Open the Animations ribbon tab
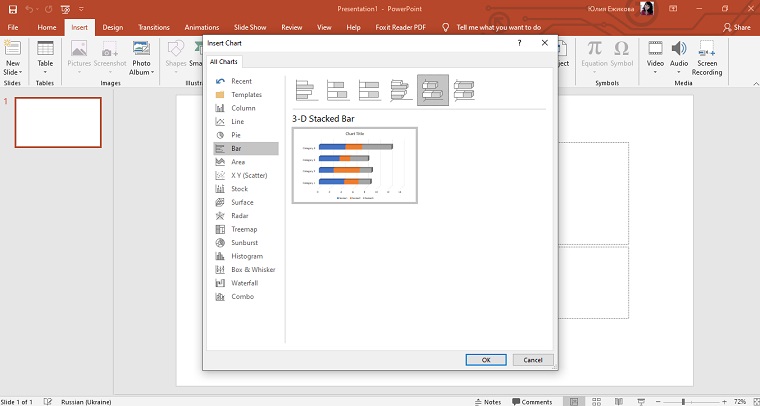 pyautogui.click(x=202, y=28)
